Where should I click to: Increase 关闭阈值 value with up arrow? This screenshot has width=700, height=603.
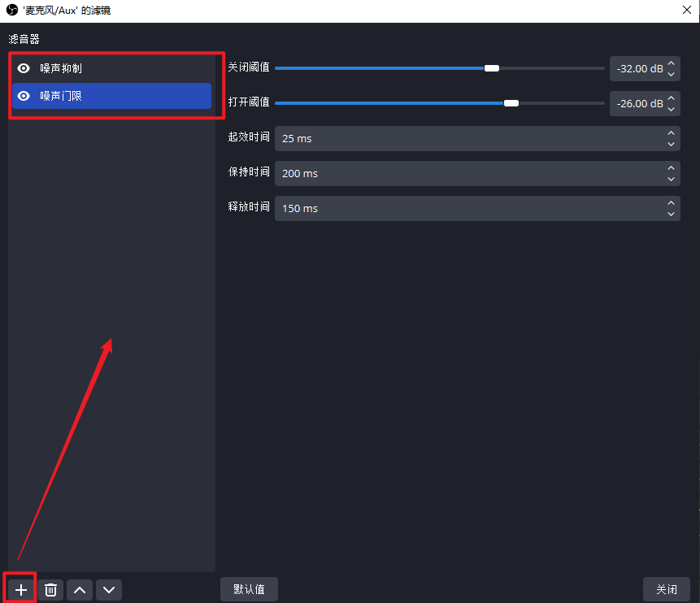(x=671, y=64)
